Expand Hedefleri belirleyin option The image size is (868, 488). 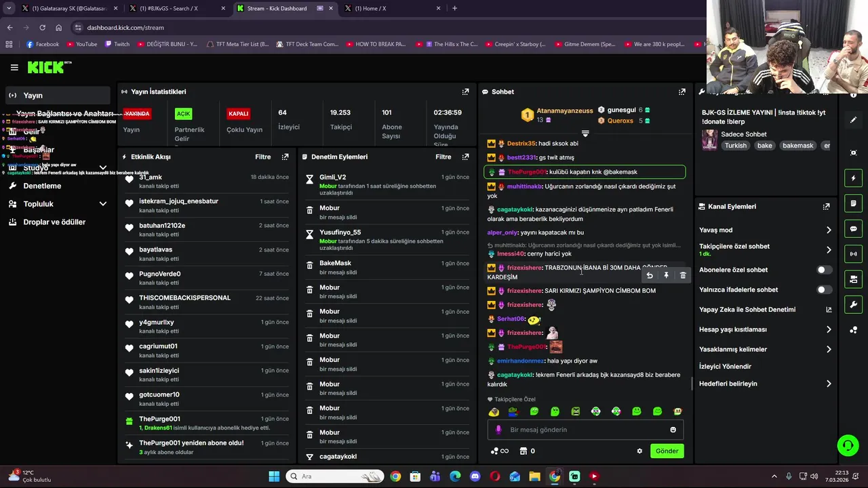point(765,384)
